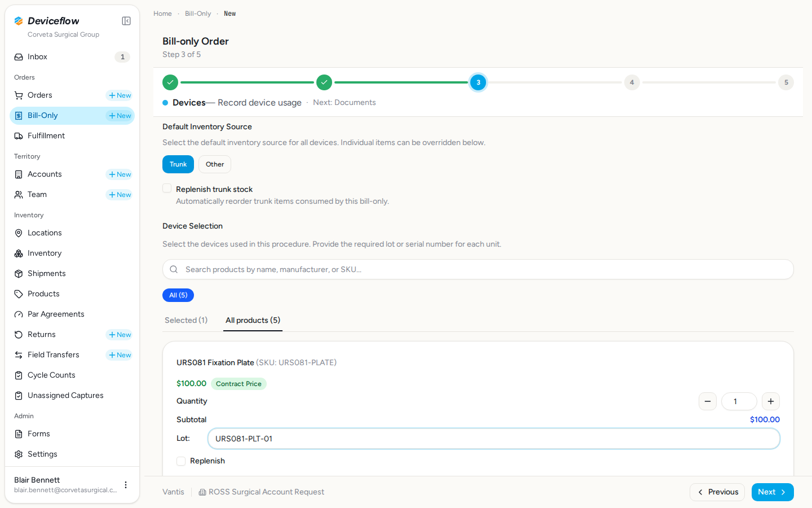
Task: Open Products tag icon
Action: [x=19, y=294]
